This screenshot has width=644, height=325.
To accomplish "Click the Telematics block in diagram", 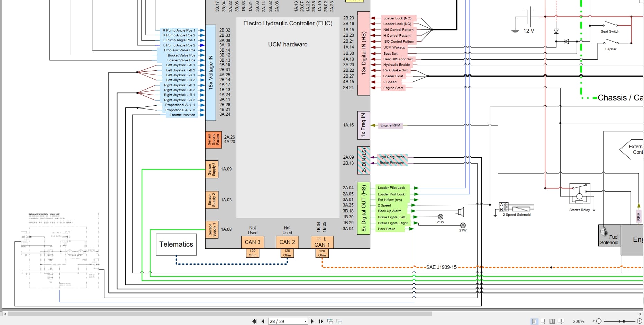I will pyautogui.click(x=176, y=244).
